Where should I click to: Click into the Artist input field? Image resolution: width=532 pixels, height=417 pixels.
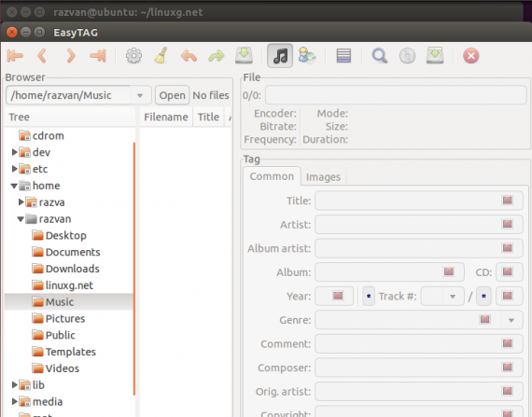pyautogui.click(x=419, y=224)
